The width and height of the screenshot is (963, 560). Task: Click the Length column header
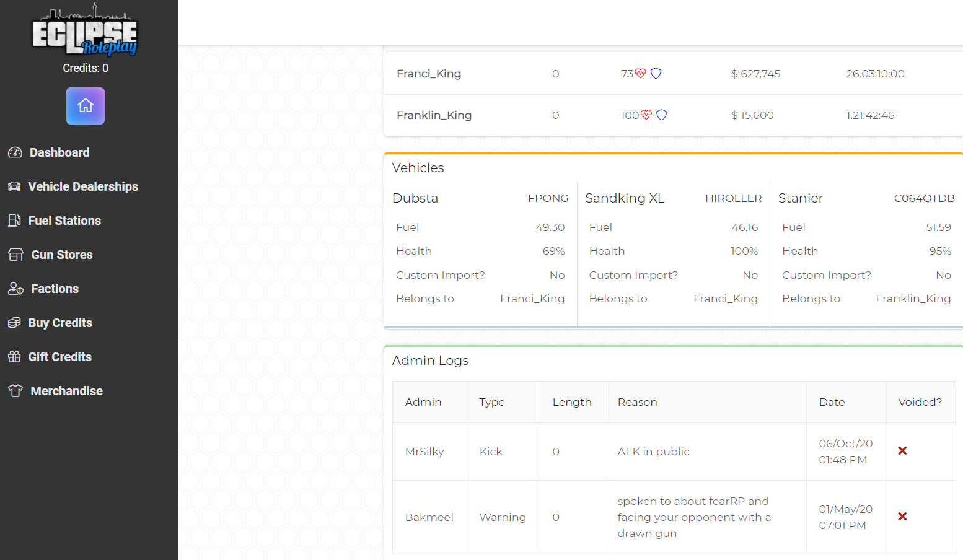[x=572, y=402]
